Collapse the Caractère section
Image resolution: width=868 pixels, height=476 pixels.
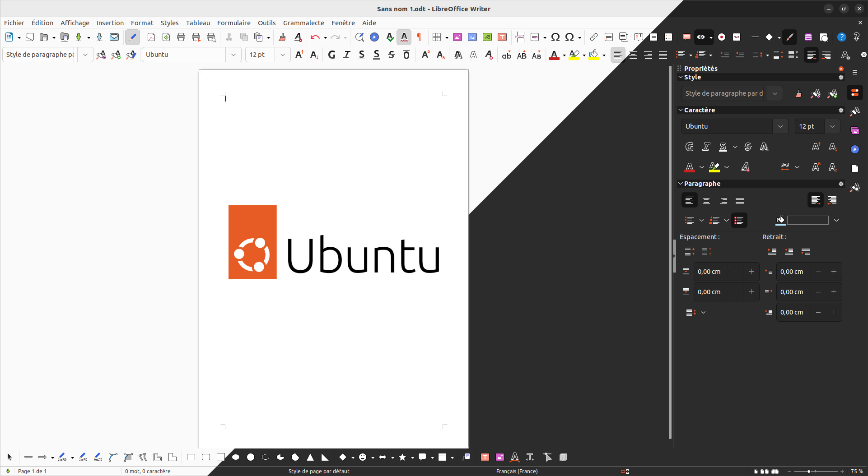tap(681, 110)
